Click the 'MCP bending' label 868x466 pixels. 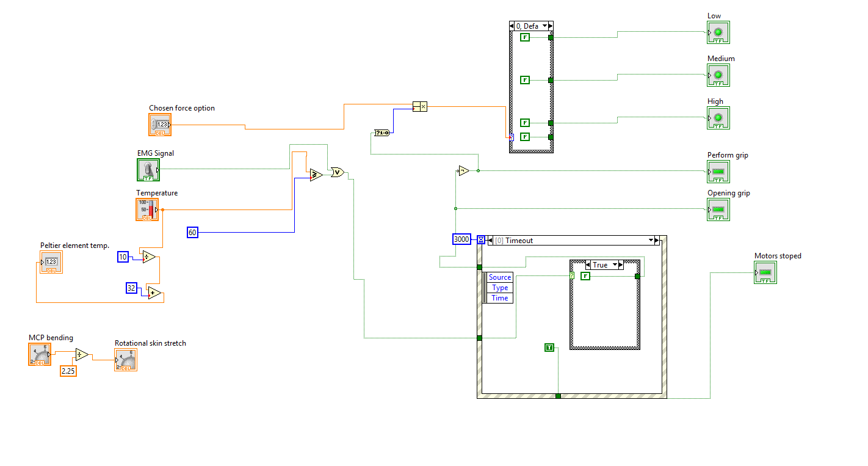[51, 338]
